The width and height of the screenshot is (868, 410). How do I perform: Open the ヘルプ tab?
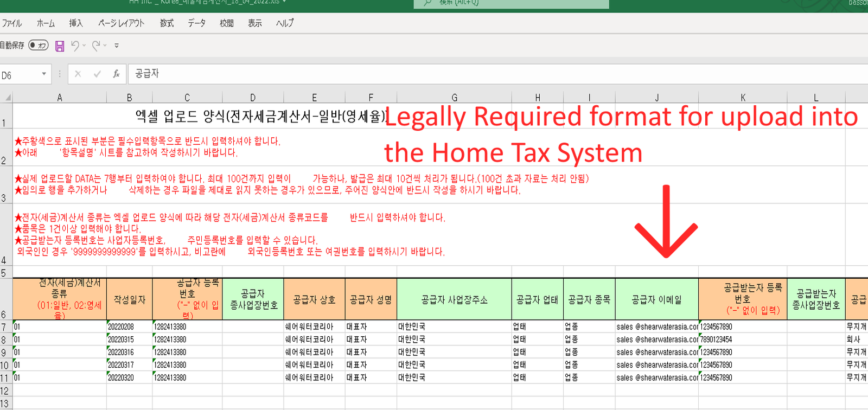click(x=285, y=23)
